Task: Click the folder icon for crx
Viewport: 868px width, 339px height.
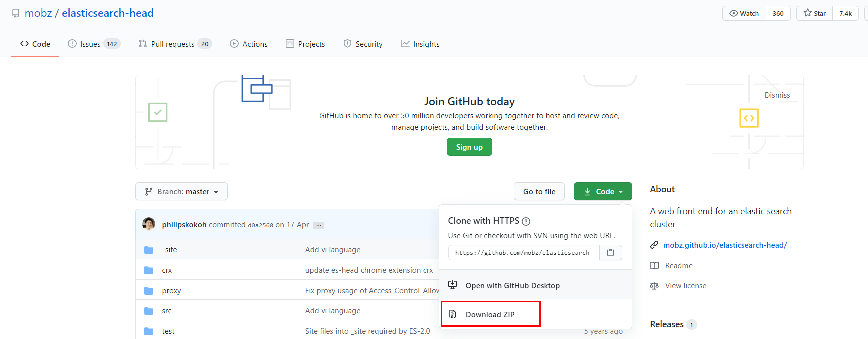Action: 149,270
